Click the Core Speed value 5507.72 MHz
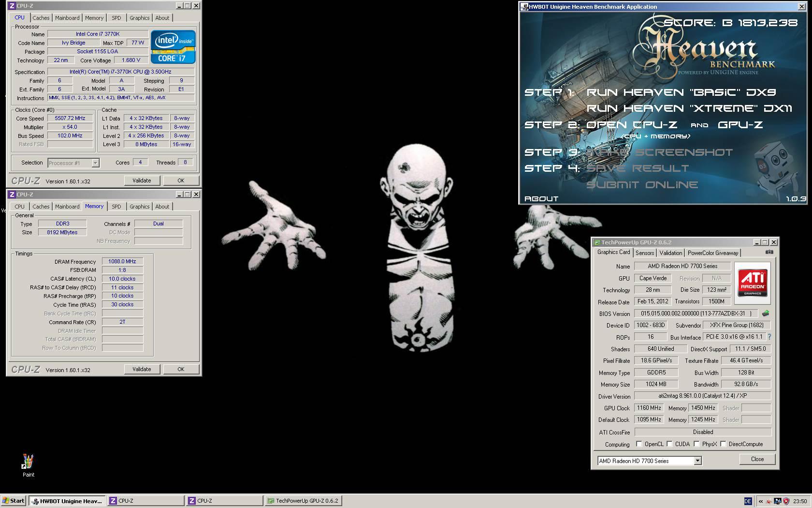Screen dimensions: 812x508 (x=70, y=118)
